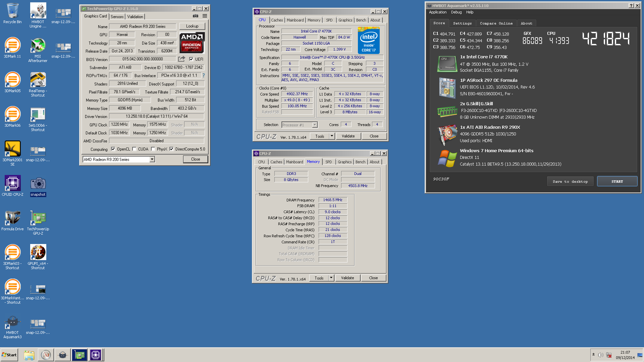Expand GPU selection dropdown in GPU-Z
The height and width of the screenshot is (362, 644).
(x=152, y=160)
